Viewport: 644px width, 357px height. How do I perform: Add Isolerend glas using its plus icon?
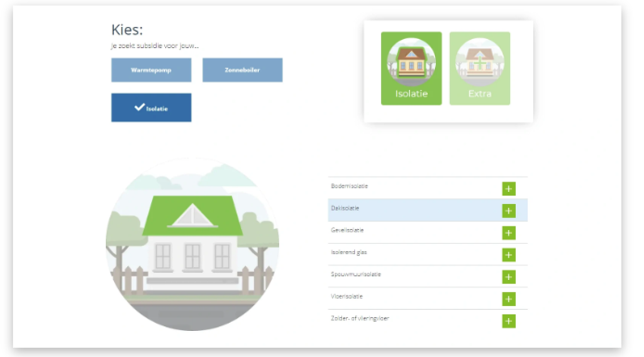pos(508,255)
